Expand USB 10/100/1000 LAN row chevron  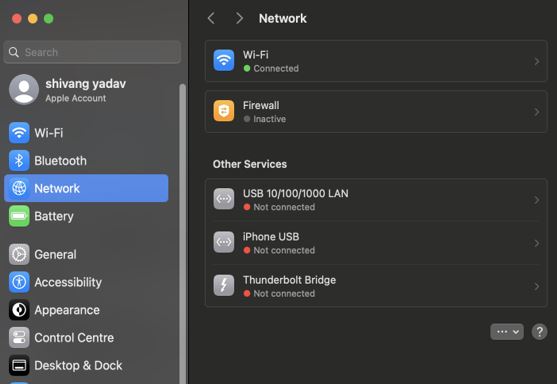pos(537,200)
